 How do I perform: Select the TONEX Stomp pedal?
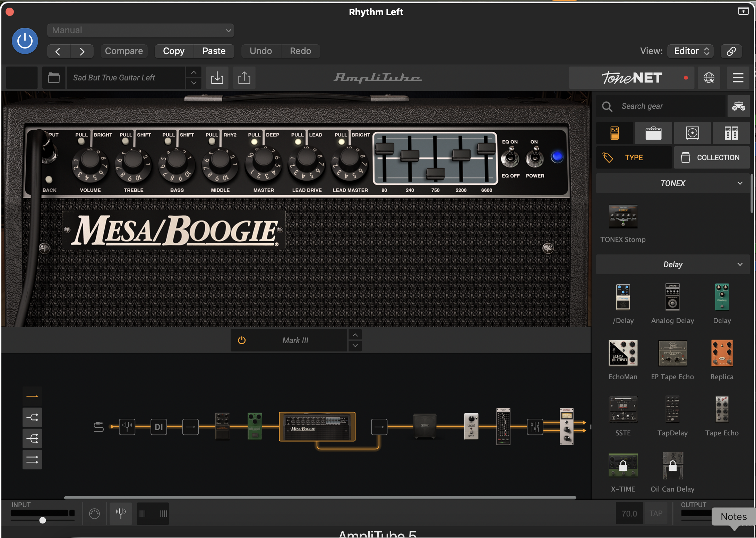point(623,217)
